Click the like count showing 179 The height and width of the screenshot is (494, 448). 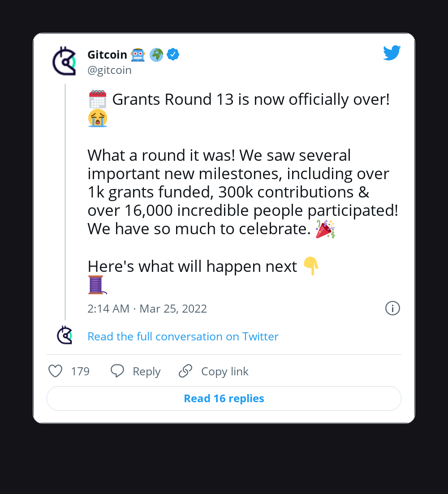click(x=80, y=371)
